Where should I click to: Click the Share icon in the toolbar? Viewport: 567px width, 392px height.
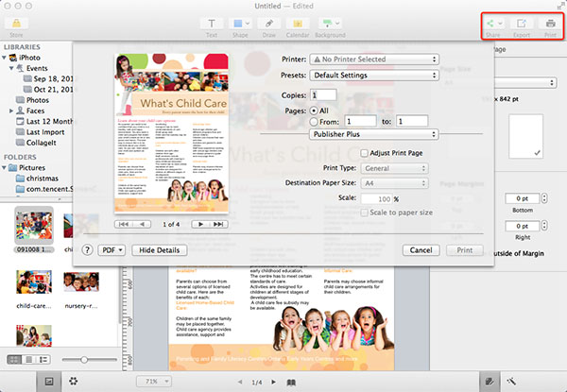494,23
